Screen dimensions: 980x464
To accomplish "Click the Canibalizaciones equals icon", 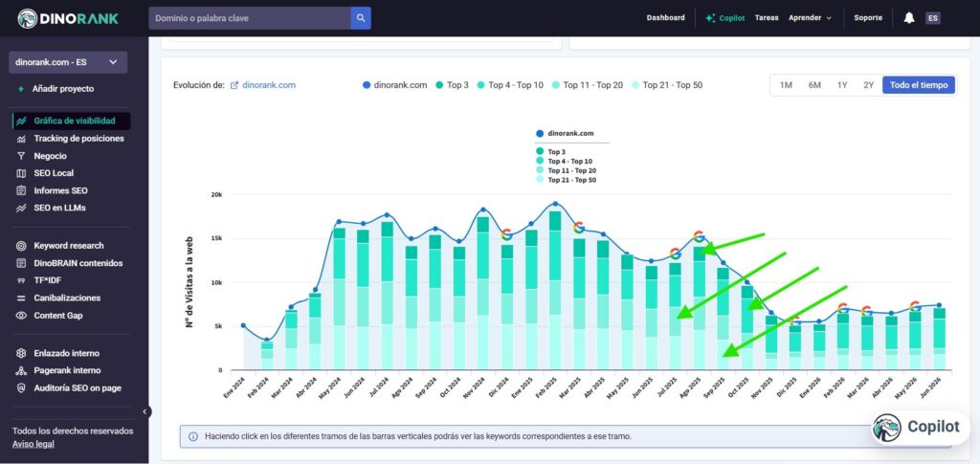I will point(21,298).
